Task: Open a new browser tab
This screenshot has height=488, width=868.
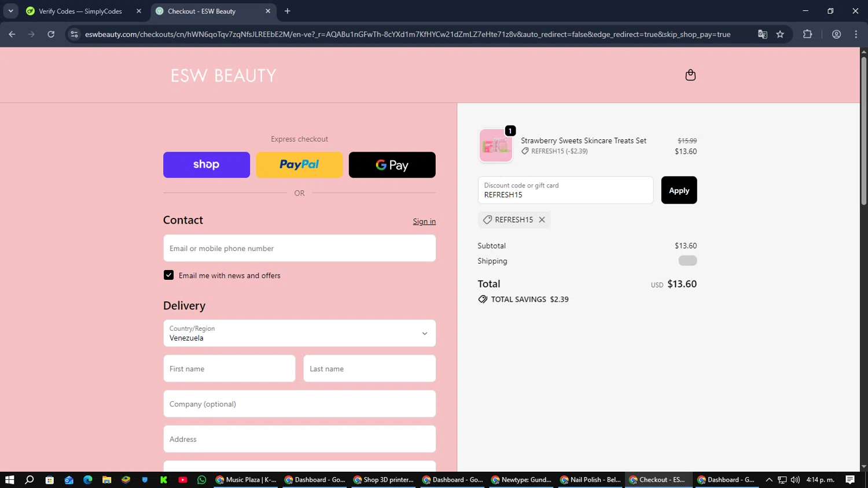Action: click(288, 11)
